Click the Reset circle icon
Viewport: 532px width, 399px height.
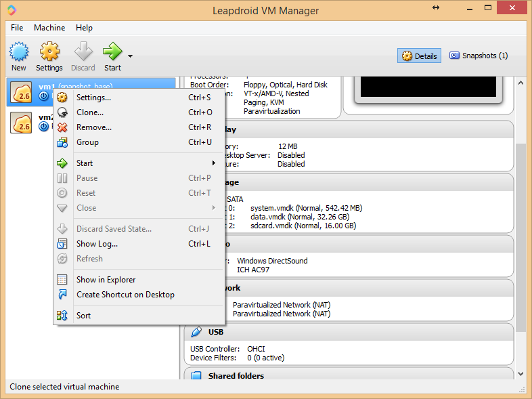pos(62,193)
